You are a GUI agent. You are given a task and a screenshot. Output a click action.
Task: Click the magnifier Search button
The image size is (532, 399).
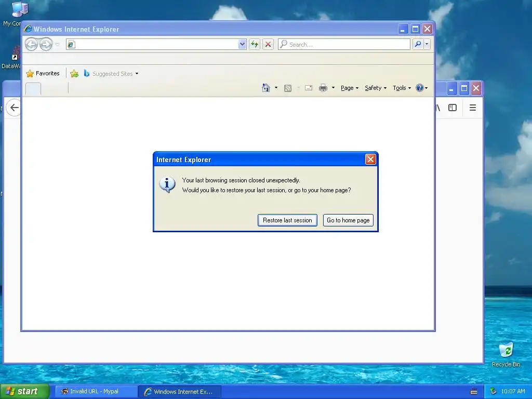click(x=418, y=44)
